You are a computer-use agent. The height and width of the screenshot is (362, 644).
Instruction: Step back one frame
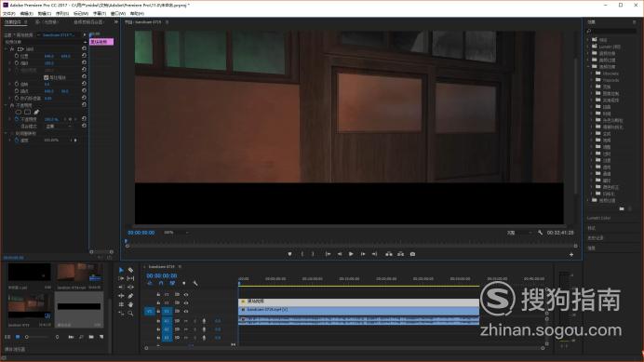click(x=340, y=254)
